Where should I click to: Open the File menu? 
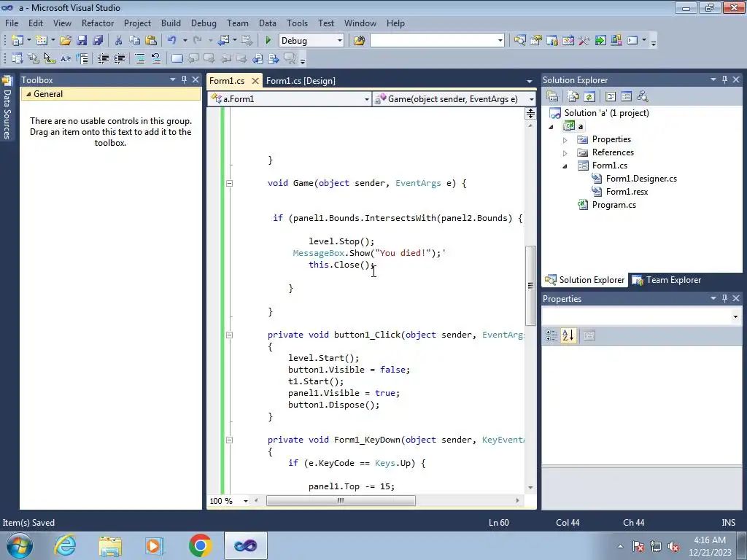(12, 23)
